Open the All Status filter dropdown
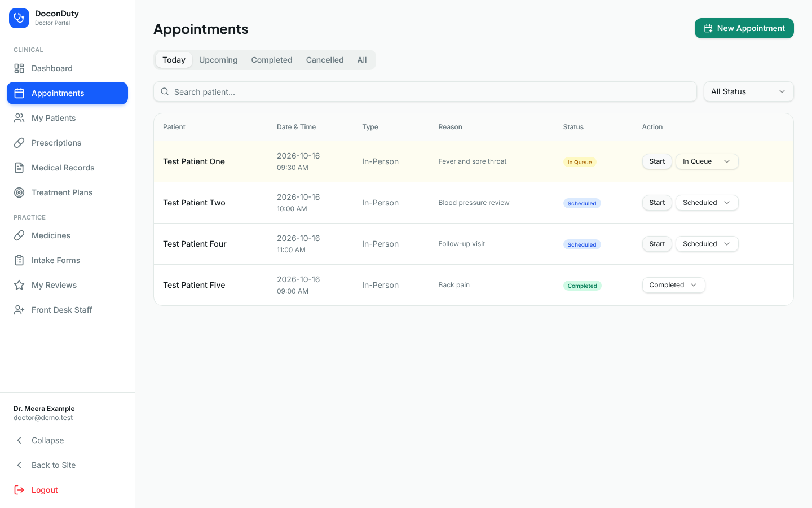Screen dimensions: 812x508 coord(748,91)
